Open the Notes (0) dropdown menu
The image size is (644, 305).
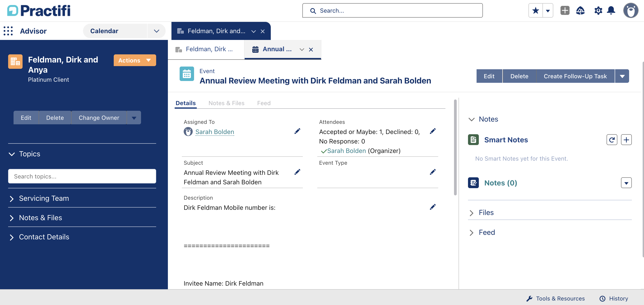[626, 183]
